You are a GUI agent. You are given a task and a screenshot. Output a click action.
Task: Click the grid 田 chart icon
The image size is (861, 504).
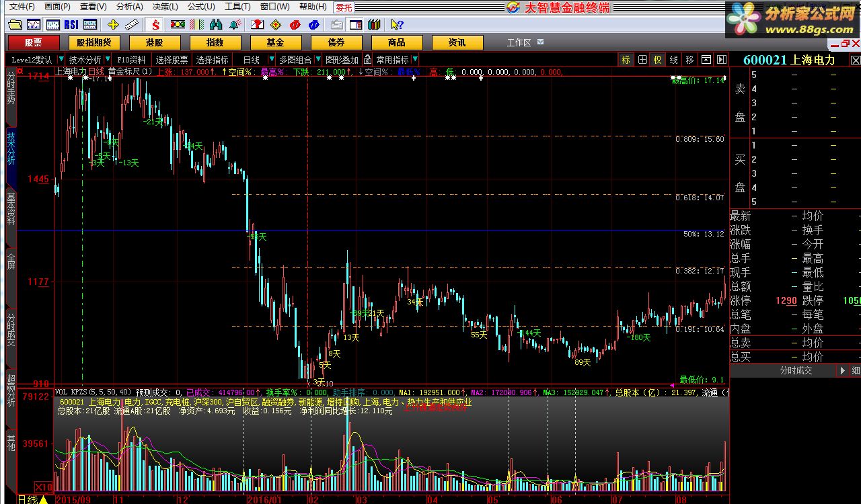(x=642, y=60)
